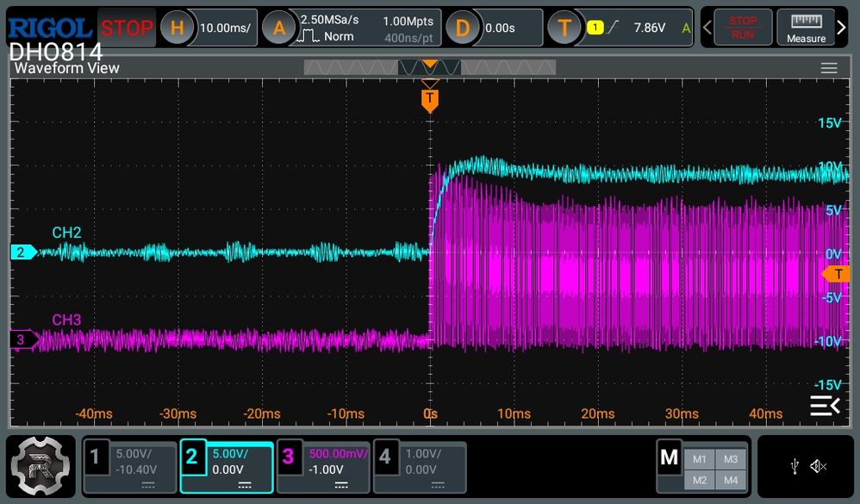
Task: Select the 0.00s delay value
Action: 500,28
